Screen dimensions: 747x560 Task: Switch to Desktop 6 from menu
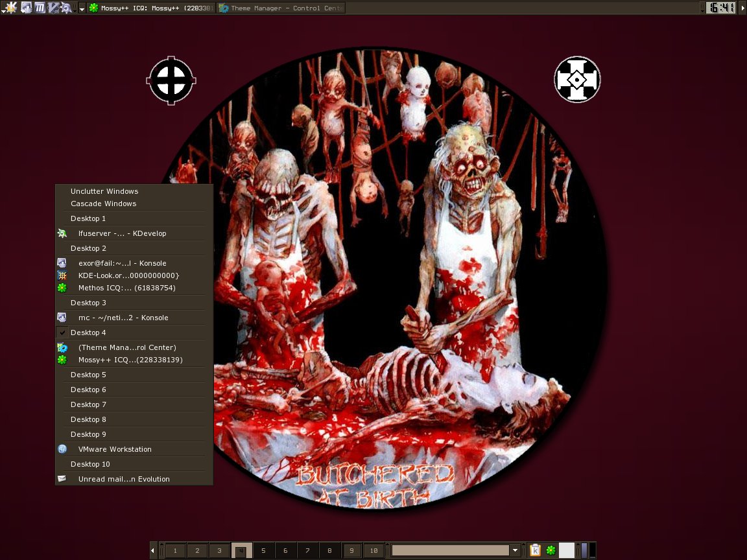[134, 389]
